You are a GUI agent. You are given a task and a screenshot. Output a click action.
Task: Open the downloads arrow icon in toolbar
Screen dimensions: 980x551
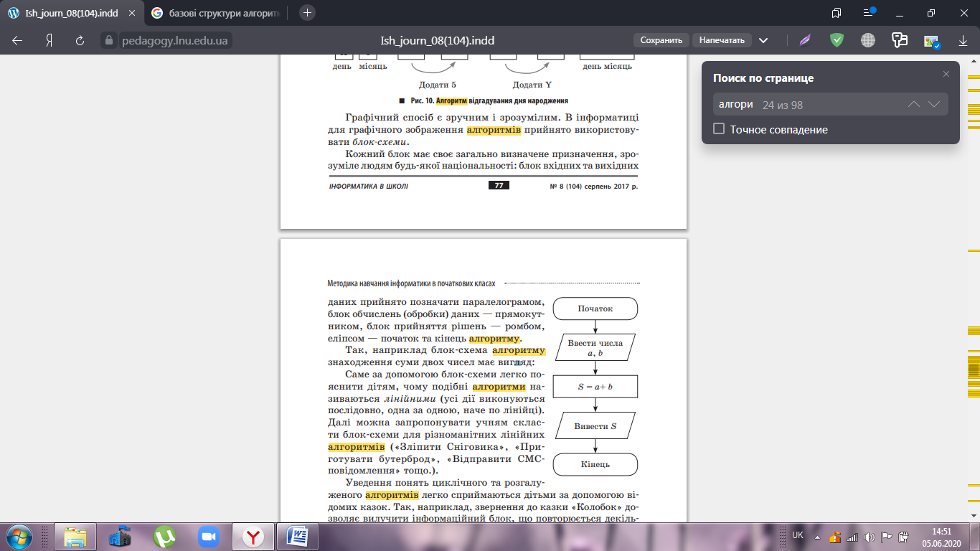tap(963, 41)
